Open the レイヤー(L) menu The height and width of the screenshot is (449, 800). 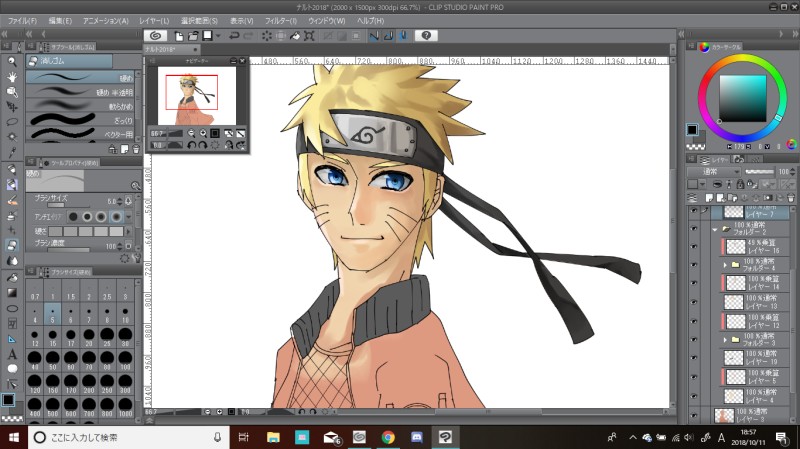pyautogui.click(x=154, y=21)
